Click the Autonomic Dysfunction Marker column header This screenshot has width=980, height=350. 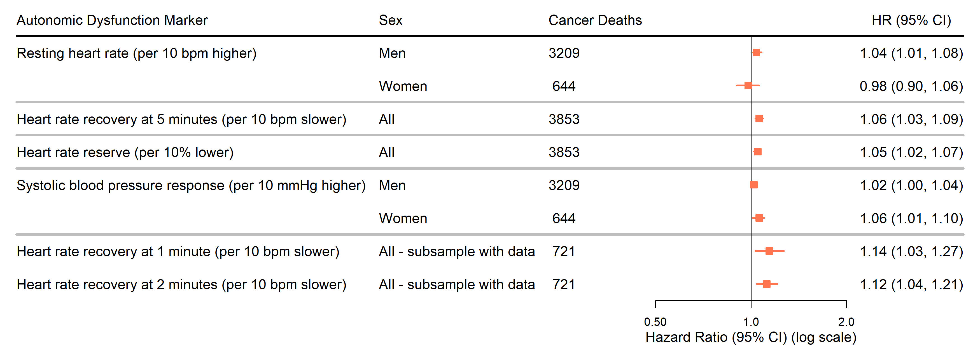(112, 20)
